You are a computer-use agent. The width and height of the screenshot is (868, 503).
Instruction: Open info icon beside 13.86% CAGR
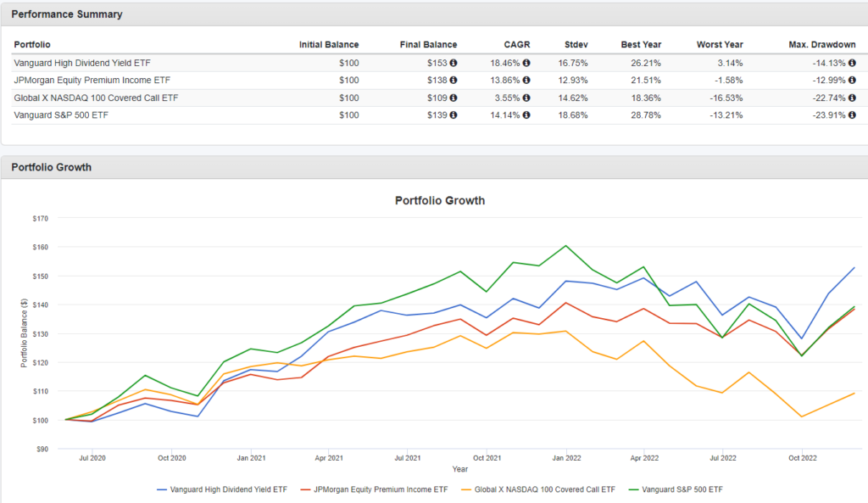pos(526,81)
